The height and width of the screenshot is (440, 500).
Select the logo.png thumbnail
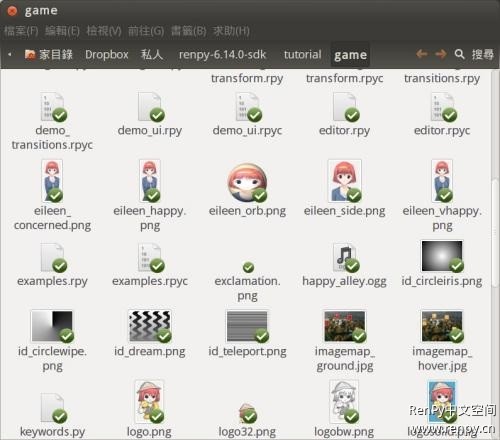149,402
